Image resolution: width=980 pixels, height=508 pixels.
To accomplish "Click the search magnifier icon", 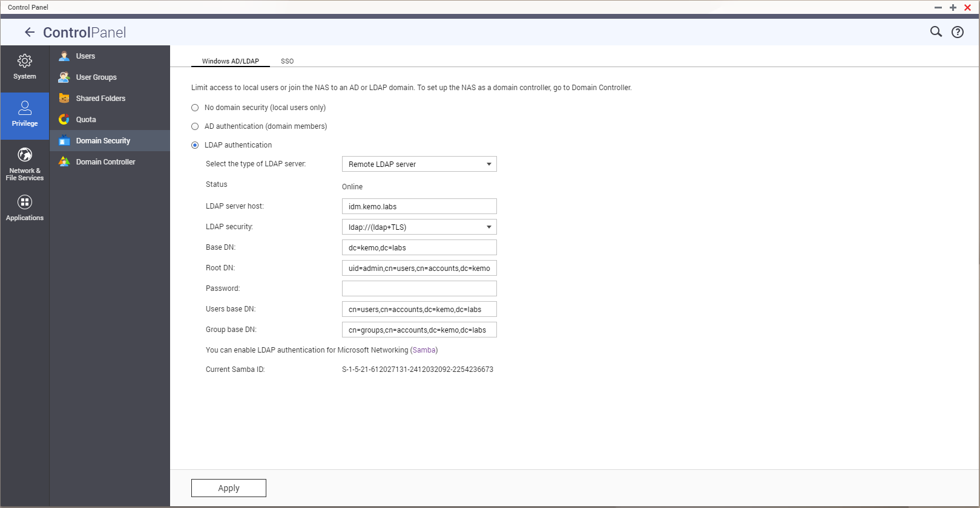I will coord(936,32).
